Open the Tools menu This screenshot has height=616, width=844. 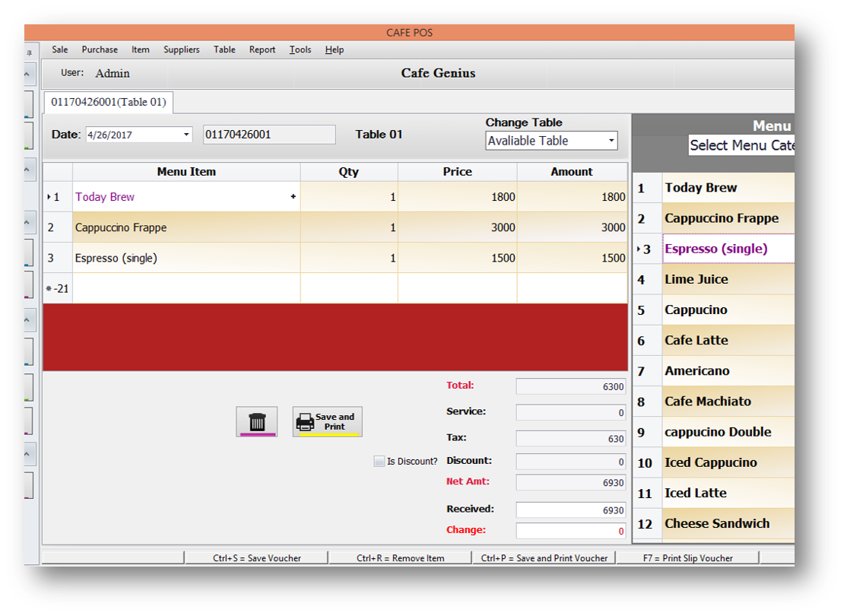click(x=300, y=49)
